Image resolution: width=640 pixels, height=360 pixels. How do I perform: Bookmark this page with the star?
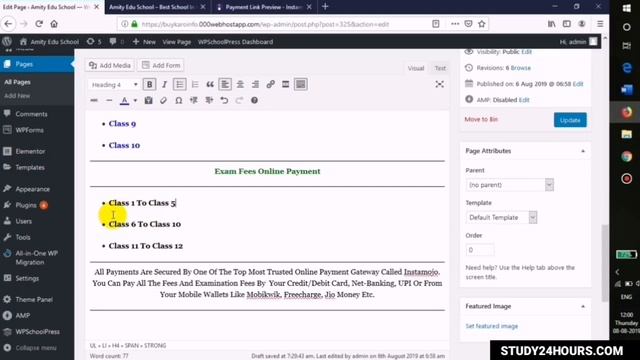pos(482,24)
